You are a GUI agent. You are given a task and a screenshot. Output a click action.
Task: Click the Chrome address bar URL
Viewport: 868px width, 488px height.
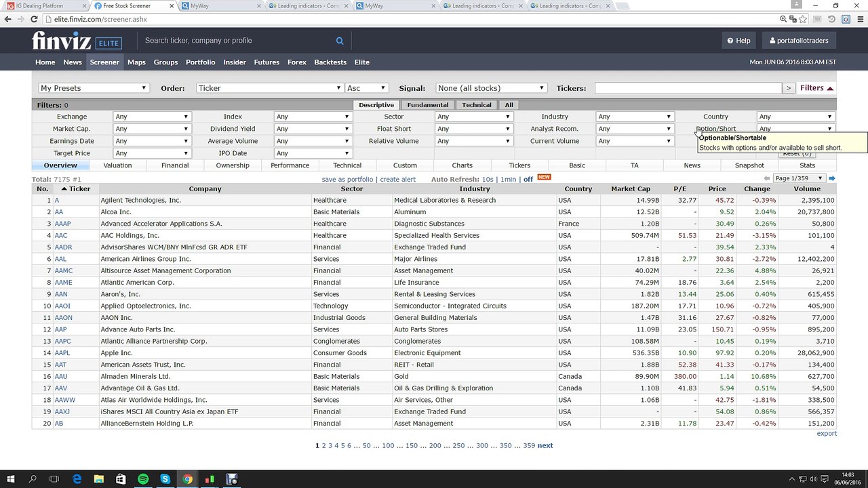click(x=100, y=20)
